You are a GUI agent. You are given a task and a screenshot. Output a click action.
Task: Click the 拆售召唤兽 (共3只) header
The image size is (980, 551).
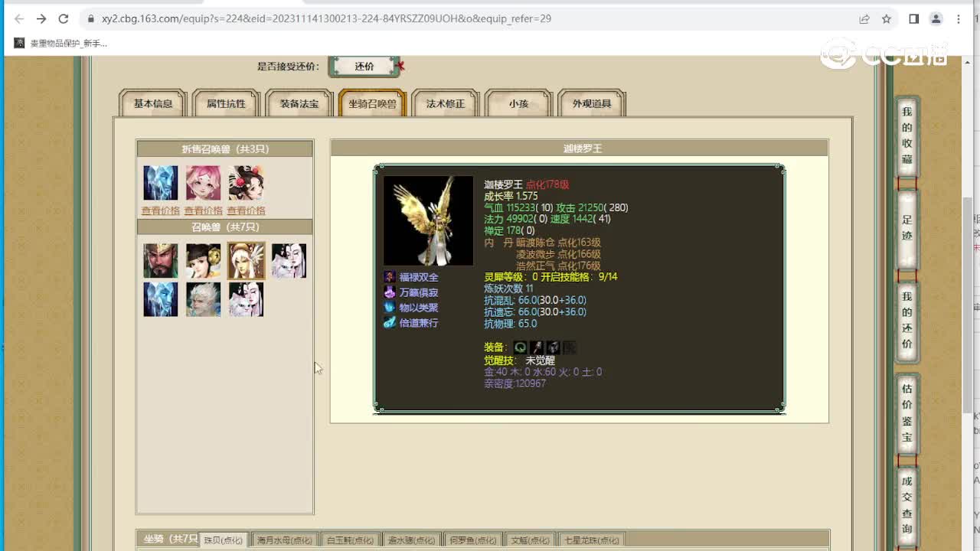[225, 148]
